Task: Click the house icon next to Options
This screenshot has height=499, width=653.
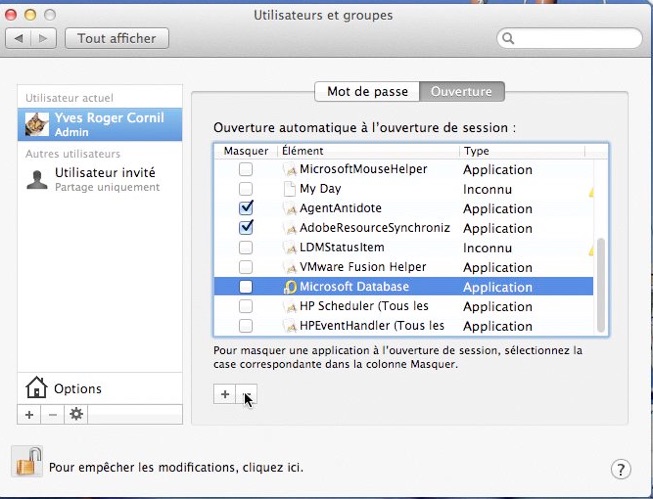Action: 36,387
